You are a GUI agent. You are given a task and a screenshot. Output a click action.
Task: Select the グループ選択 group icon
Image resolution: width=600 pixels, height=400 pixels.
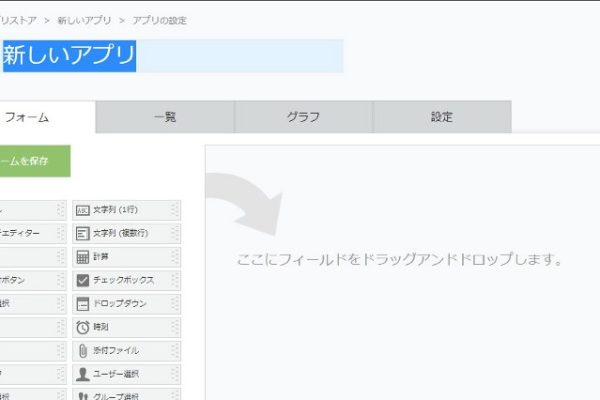point(83,395)
